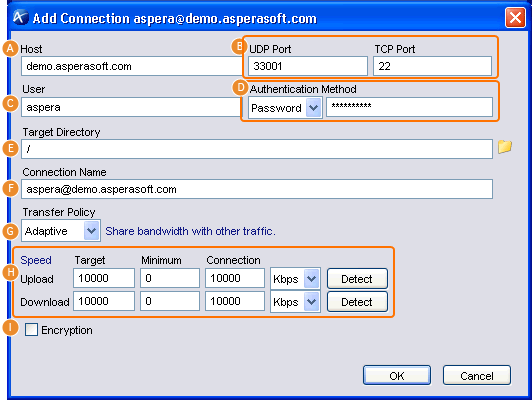532x400 pixels.
Task: Click the folder browse icon for Target Directory
Action: click(x=505, y=147)
